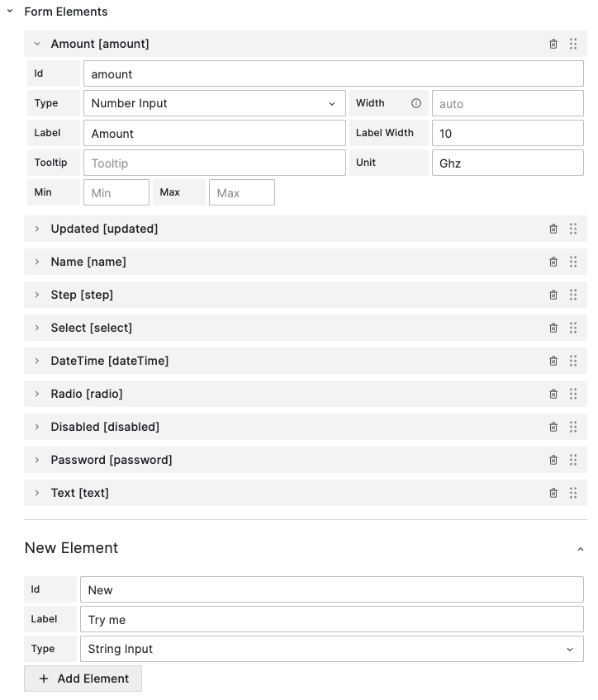
Task: Collapse the Amount element details
Action: click(36, 44)
